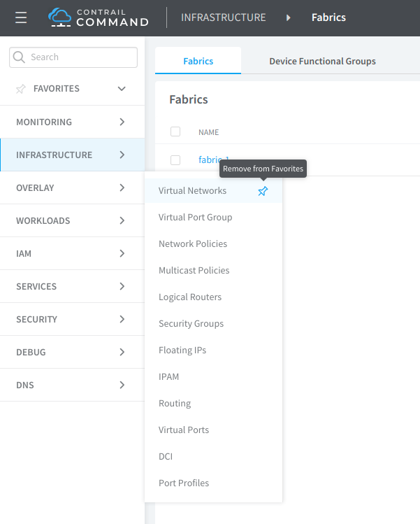
Task: Click the Favorites pin icon in sidebar
Action: click(21, 89)
